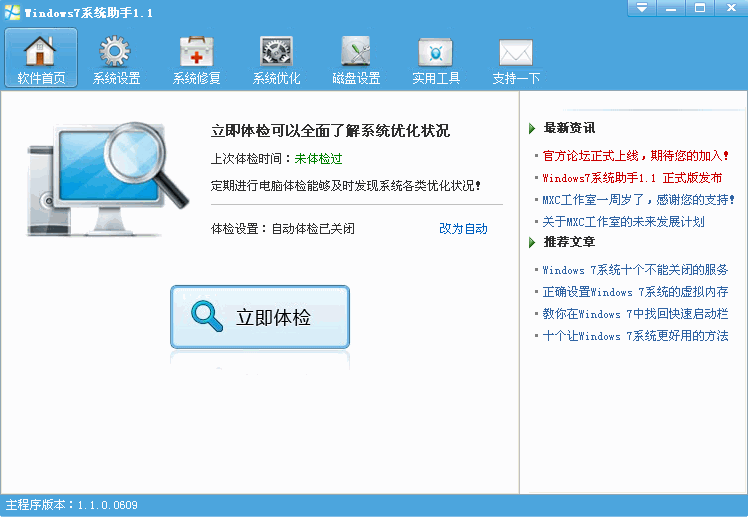Open MXC工作室一周岁了 news link

tap(638, 199)
